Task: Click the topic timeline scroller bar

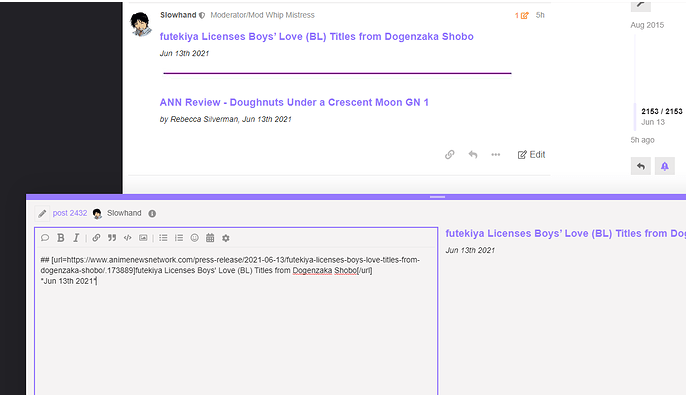Action: point(635,117)
